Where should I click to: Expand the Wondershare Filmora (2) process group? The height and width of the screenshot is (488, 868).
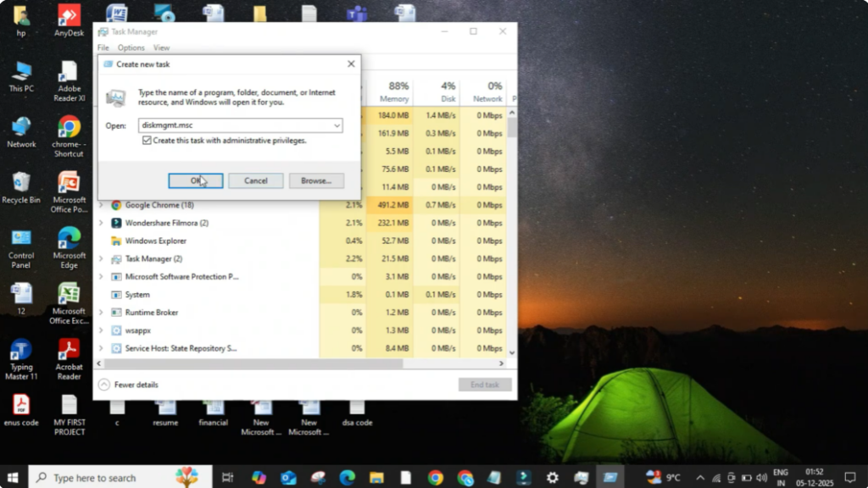101,223
